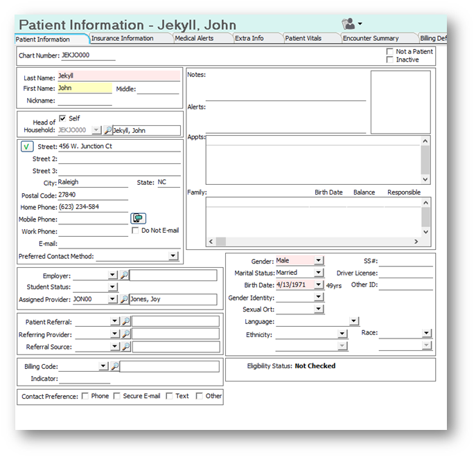Expand the Preferred Contact Method dropdown
Viewport: 476px width, 459px height.
point(173,256)
